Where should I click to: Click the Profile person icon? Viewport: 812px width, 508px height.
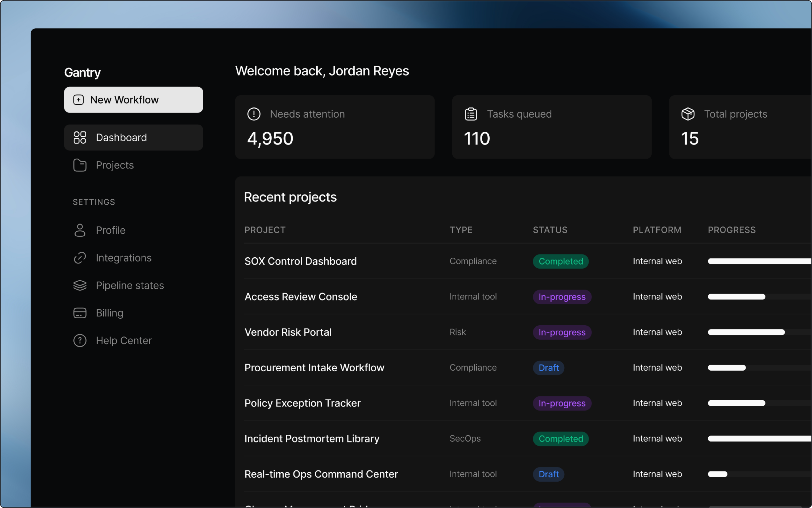80,230
